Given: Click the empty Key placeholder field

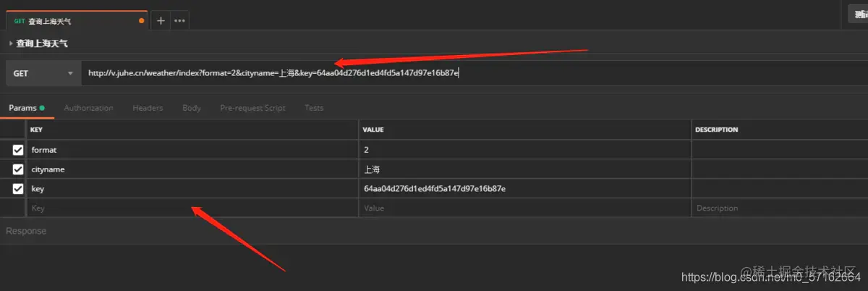Looking at the screenshot, I should [192, 208].
